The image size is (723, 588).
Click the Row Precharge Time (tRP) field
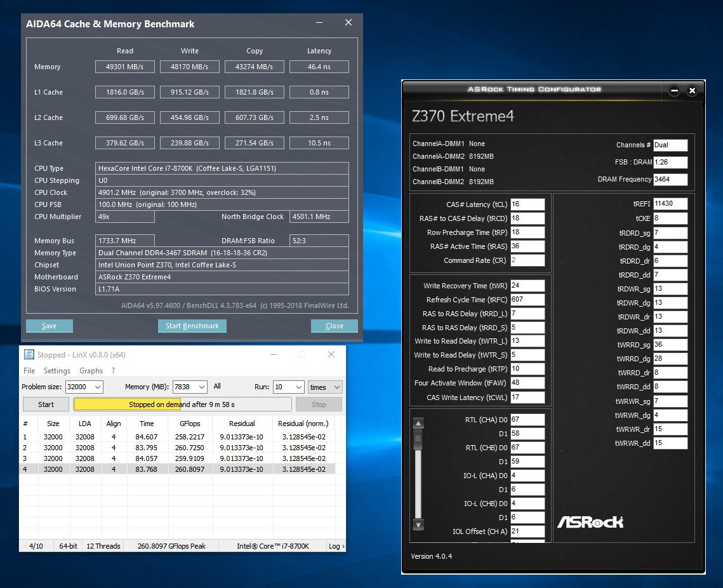tap(527, 232)
